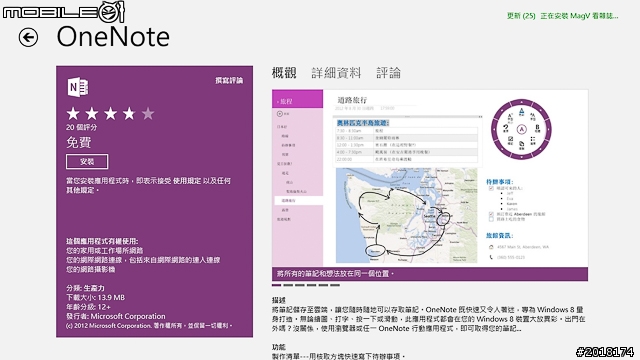The image size is (640, 360).
Task: Click the OneNote page title
Action: click(113, 37)
